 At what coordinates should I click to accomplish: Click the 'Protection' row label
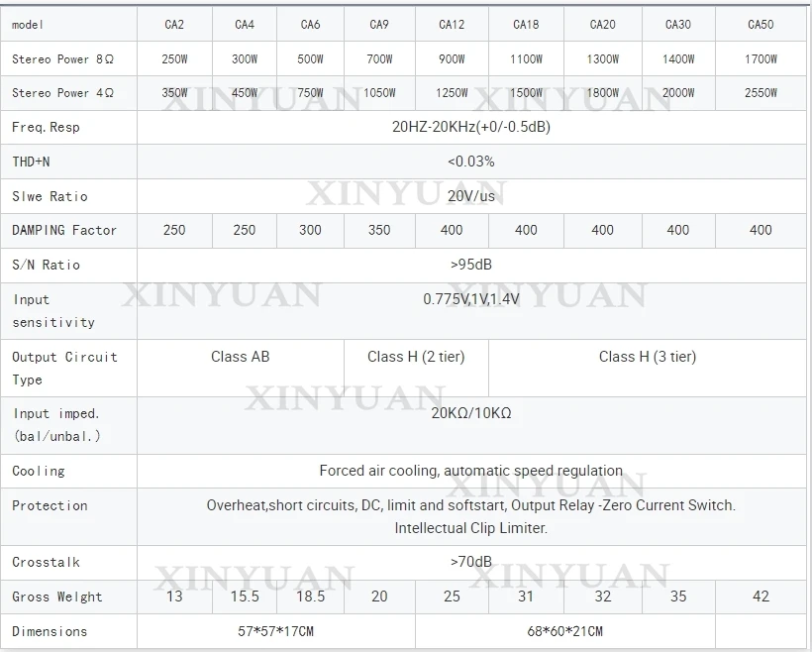pyautogui.click(x=50, y=505)
